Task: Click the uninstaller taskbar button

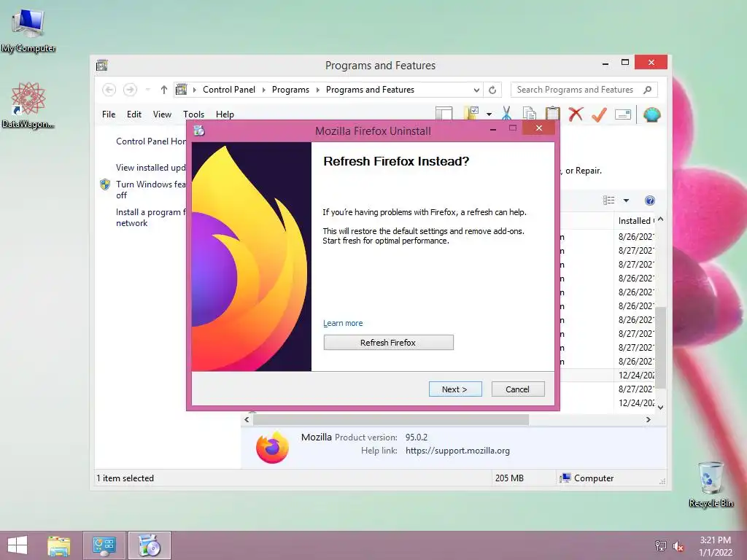Action: [149, 545]
